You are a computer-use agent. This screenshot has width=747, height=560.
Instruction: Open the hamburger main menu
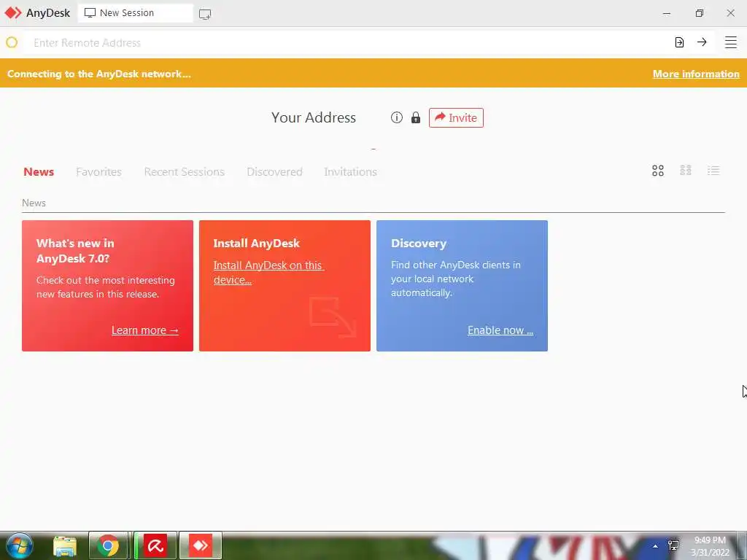[731, 42]
